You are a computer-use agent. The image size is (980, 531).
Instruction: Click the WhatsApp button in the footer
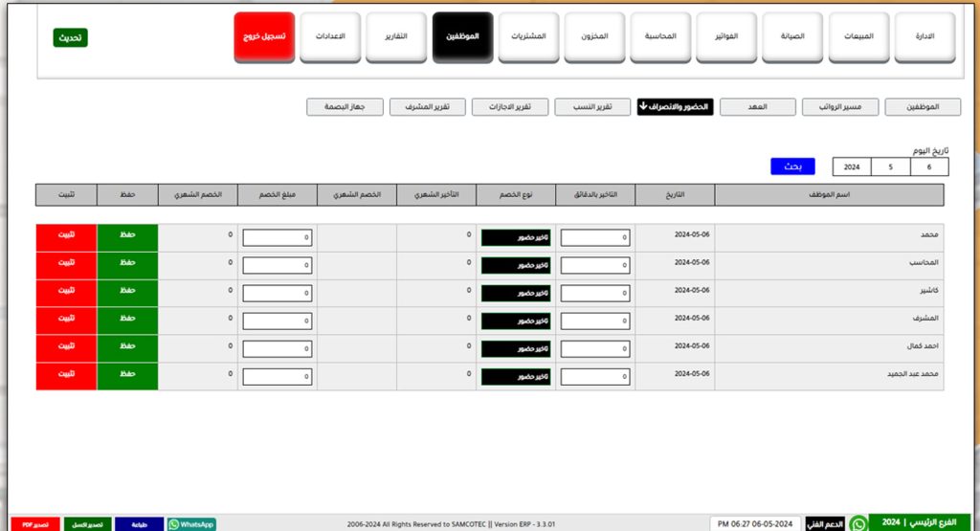tap(191, 524)
